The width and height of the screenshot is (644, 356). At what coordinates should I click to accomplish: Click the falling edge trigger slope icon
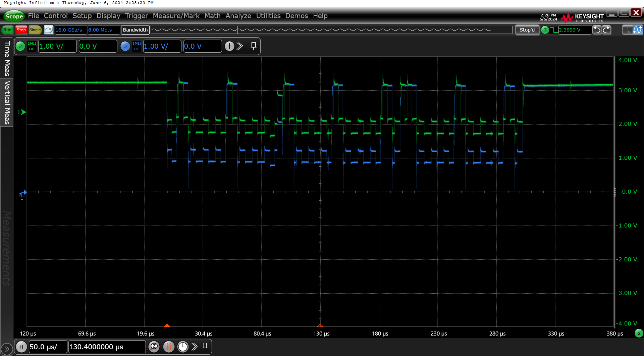point(554,30)
